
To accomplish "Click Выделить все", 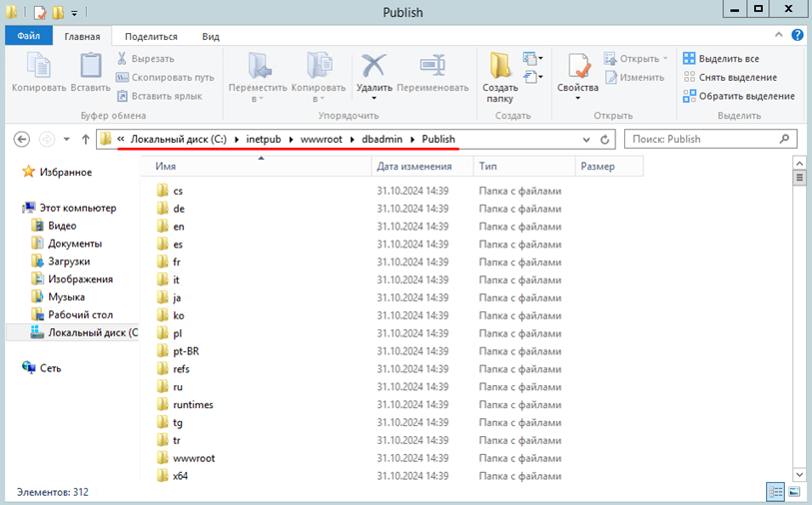I will coord(721,59).
